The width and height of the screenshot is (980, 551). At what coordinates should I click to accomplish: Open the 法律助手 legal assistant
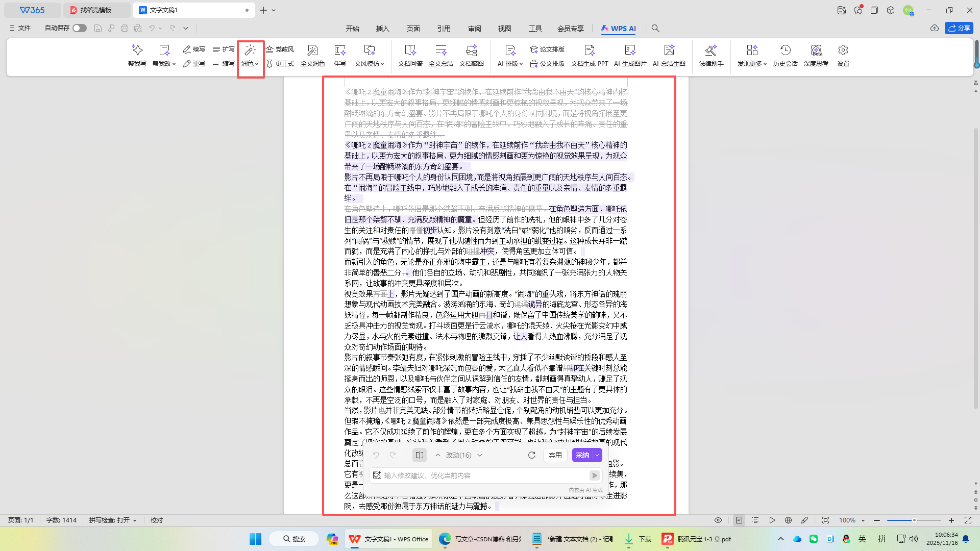point(711,55)
